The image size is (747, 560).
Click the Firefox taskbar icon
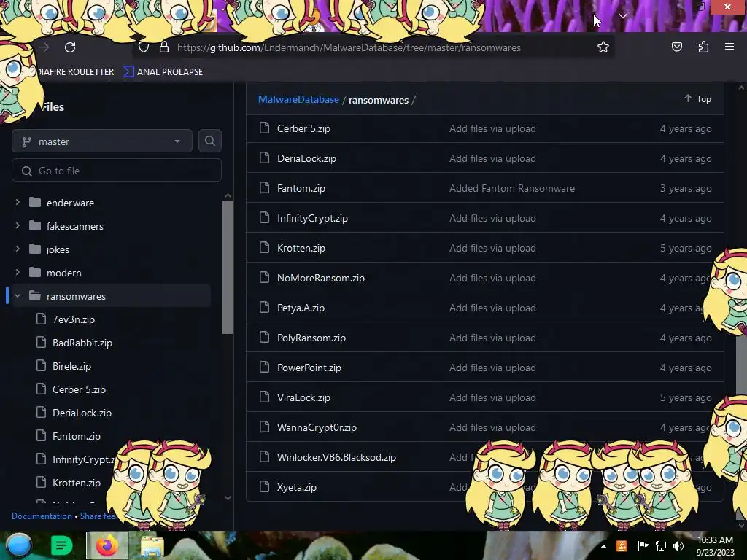point(107,545)
